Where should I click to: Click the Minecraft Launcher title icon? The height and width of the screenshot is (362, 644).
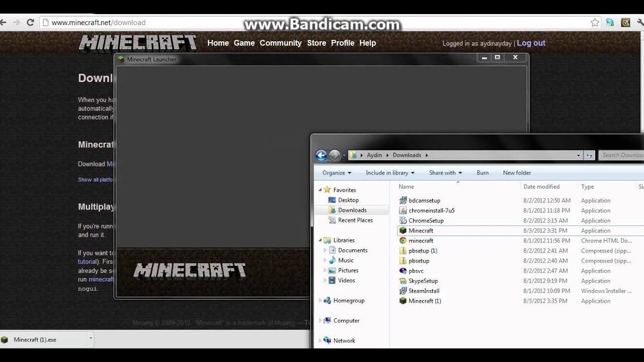pyautogui.click(x=121, y=59)
